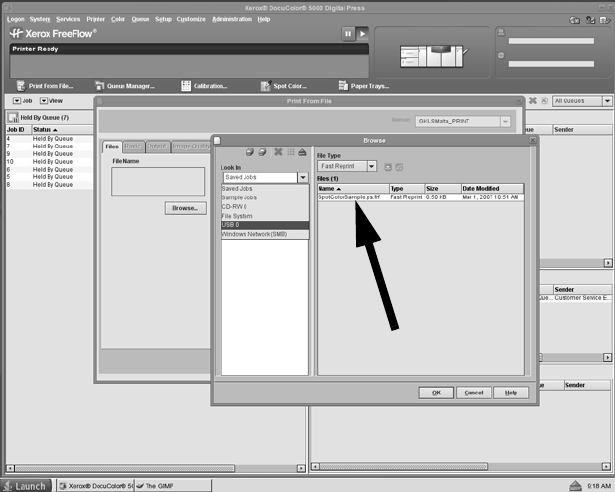Select SpotColorSample.ps.frf file row
Image resolution: width=615 pixels, height=492 pixels.
pyautogui.click(x=420, y=197)
